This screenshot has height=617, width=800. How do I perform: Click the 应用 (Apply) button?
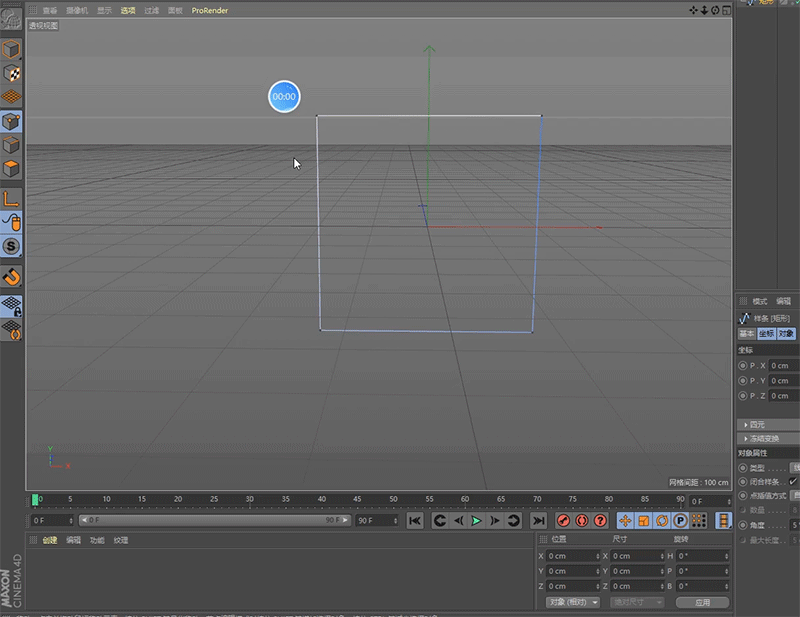[x=702, y=603]
